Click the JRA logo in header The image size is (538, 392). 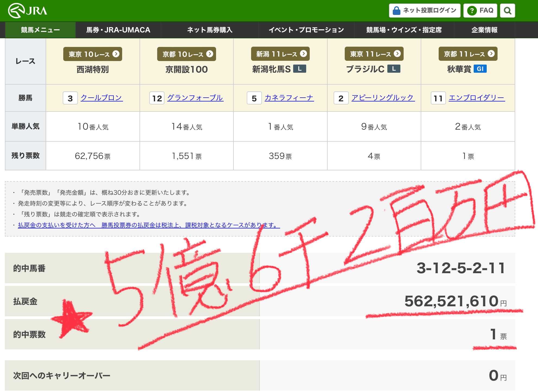pyautogui.click(x=27, y=11)
